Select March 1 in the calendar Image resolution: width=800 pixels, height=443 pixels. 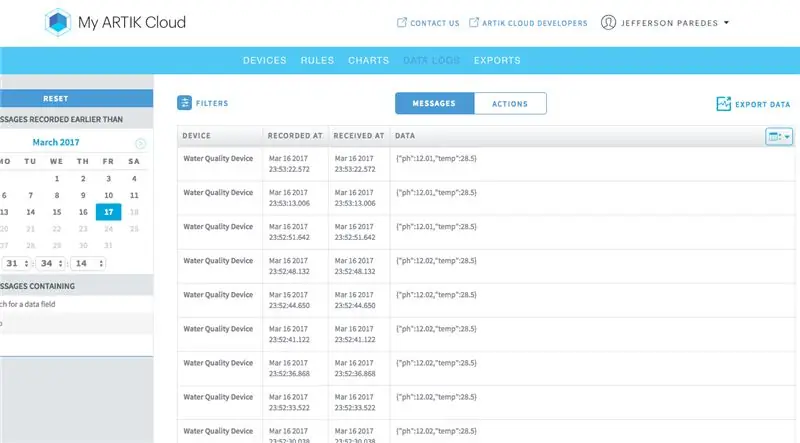click(x=57, y=179)
